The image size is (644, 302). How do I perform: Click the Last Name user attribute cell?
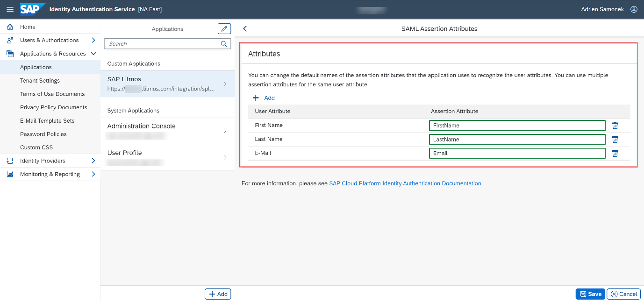pyautogui.click(x=269, y=140)
